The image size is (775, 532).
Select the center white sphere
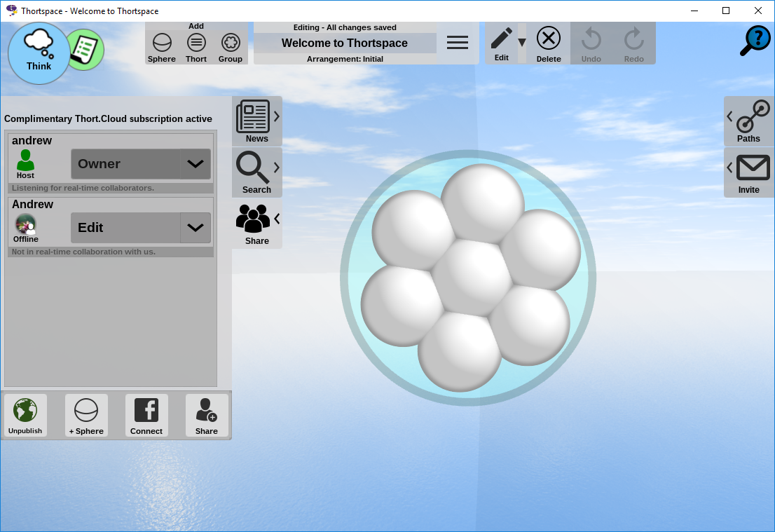(472, 277)
